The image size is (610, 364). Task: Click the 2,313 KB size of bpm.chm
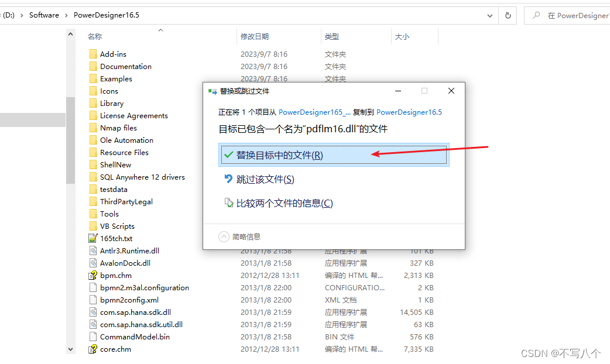(419, 275)
